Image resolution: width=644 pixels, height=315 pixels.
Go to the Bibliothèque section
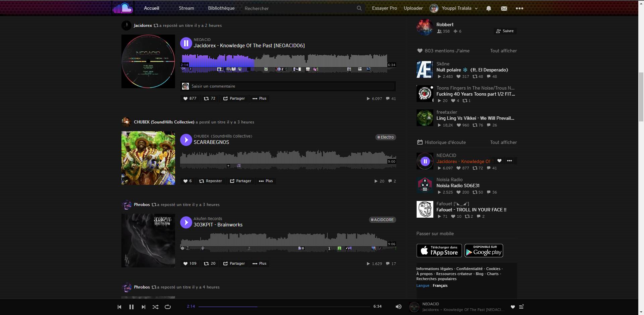[x=221, y=8]
